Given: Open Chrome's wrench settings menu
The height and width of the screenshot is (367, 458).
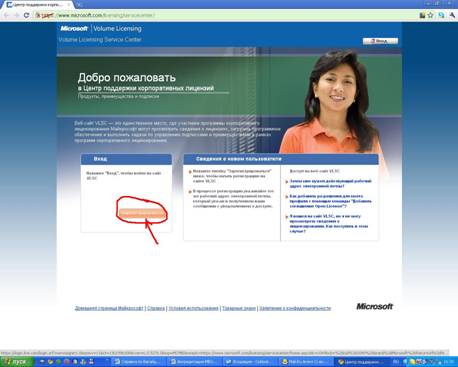Looking at the screenshot, I should click(x=452, y=15).
